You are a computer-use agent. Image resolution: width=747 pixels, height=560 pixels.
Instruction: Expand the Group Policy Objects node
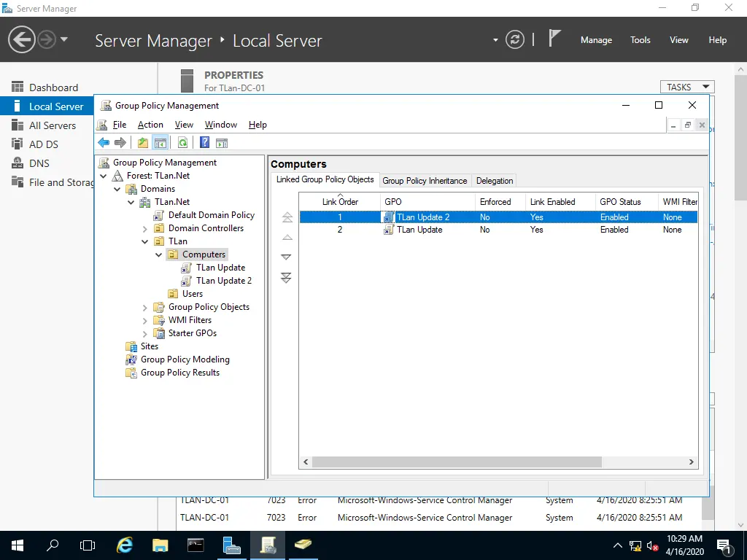[145, 308]
